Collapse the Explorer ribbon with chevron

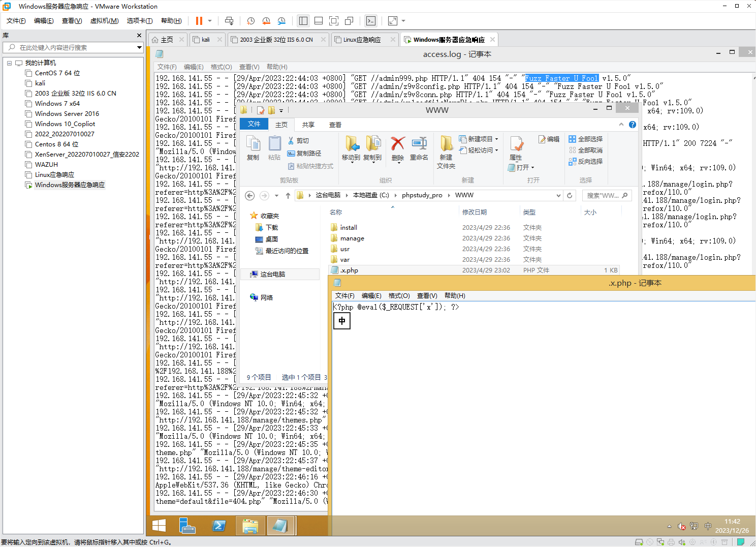point(621,125)
